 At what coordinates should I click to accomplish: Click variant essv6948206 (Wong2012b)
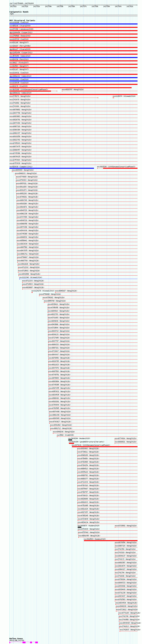64,432
